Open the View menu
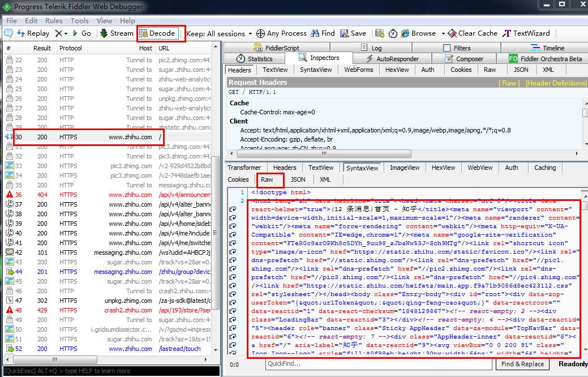This screenshot has height=377, width=588. (104, 20)
